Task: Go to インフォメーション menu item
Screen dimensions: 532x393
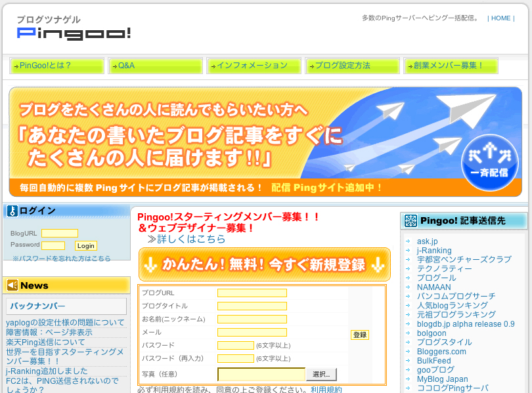Action: 254,66
